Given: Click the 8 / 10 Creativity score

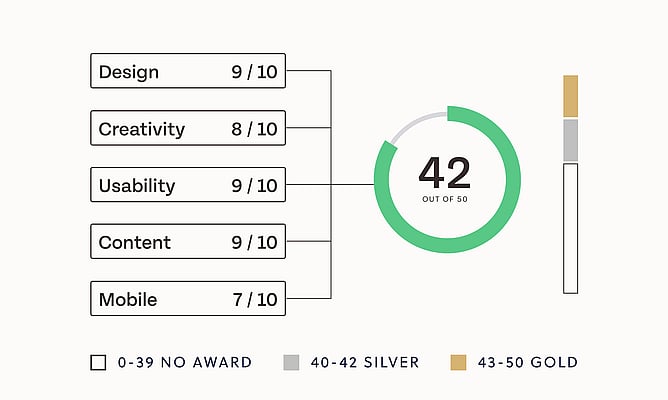Looking at the screenshot, I should [x=254, y=129].
